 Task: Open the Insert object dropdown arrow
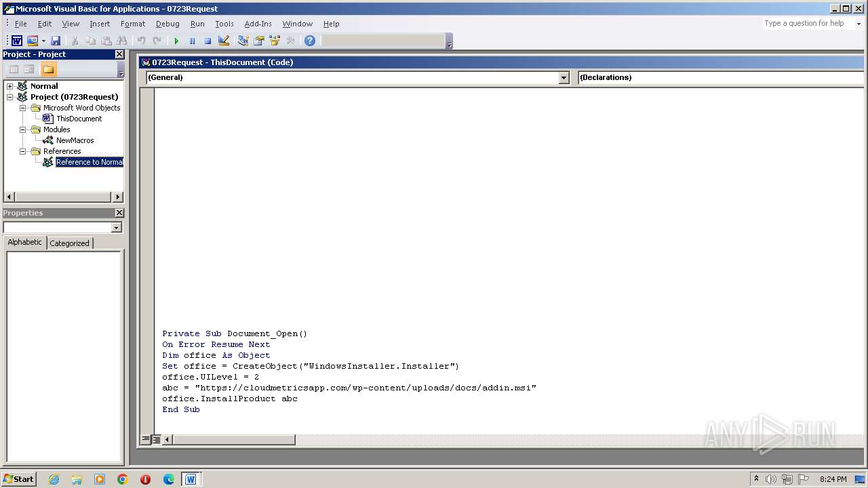(x=43, y=41)
